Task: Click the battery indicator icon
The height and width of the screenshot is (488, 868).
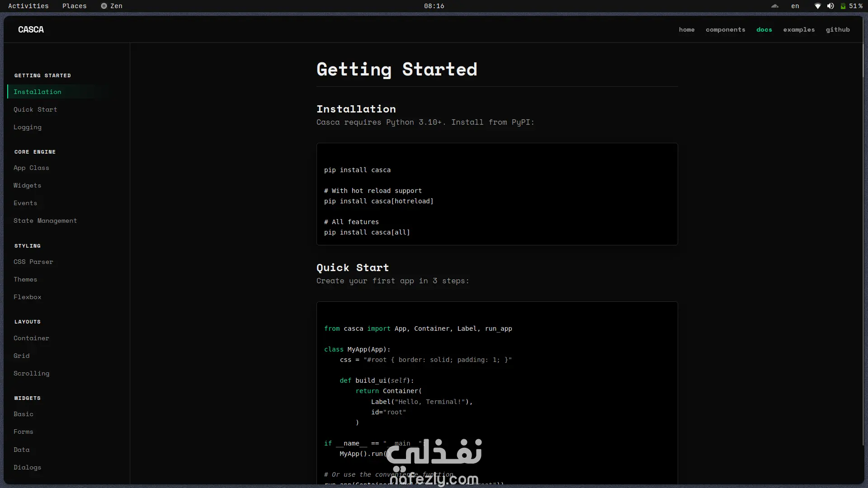Action: tap(843, 6)
